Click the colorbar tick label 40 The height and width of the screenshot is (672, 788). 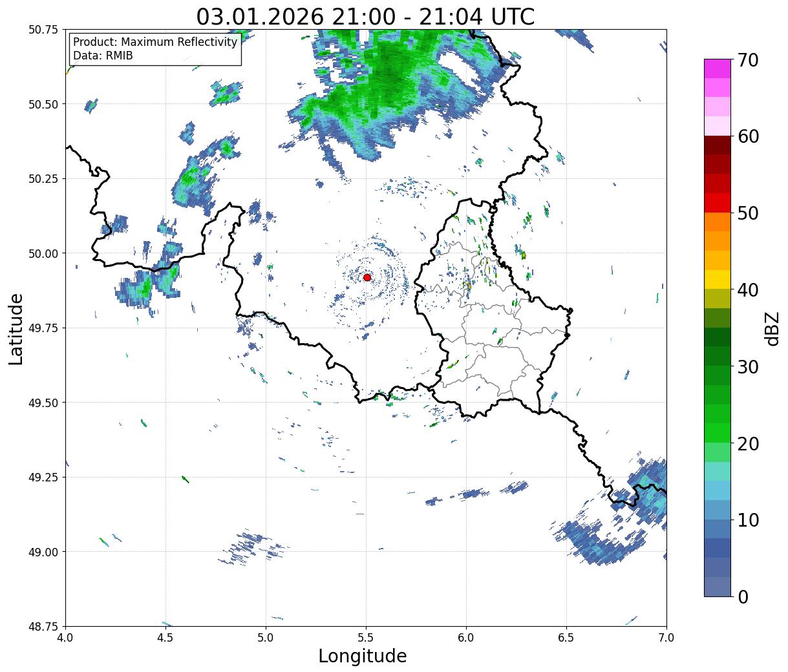click(x=747, y=290)
